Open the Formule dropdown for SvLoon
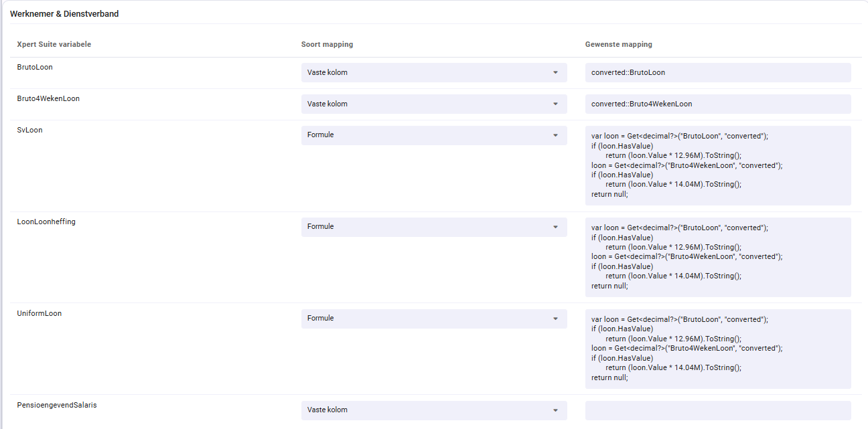 coord(434,135)
